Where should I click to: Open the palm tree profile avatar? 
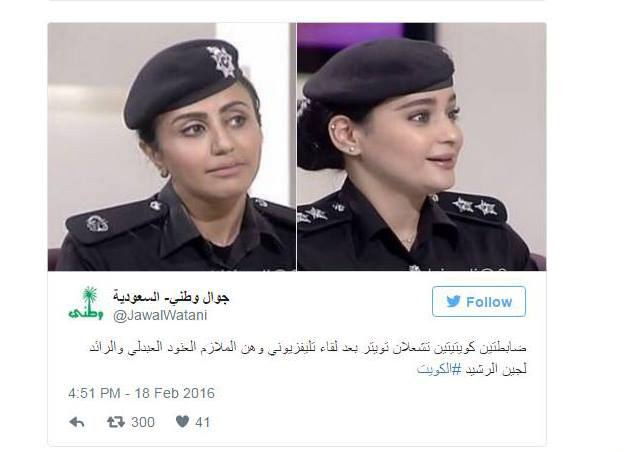[85, 302]
